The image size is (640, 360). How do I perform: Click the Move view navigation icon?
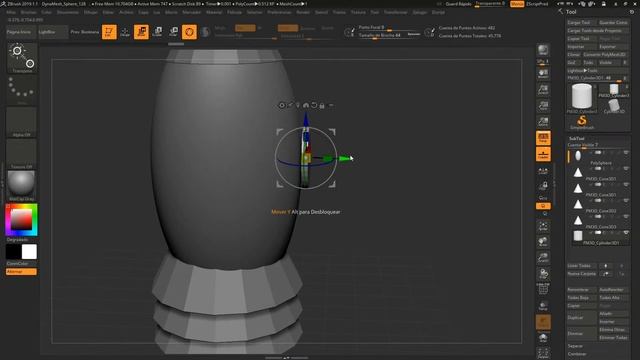pyautogui.click(x=543, y=242)
